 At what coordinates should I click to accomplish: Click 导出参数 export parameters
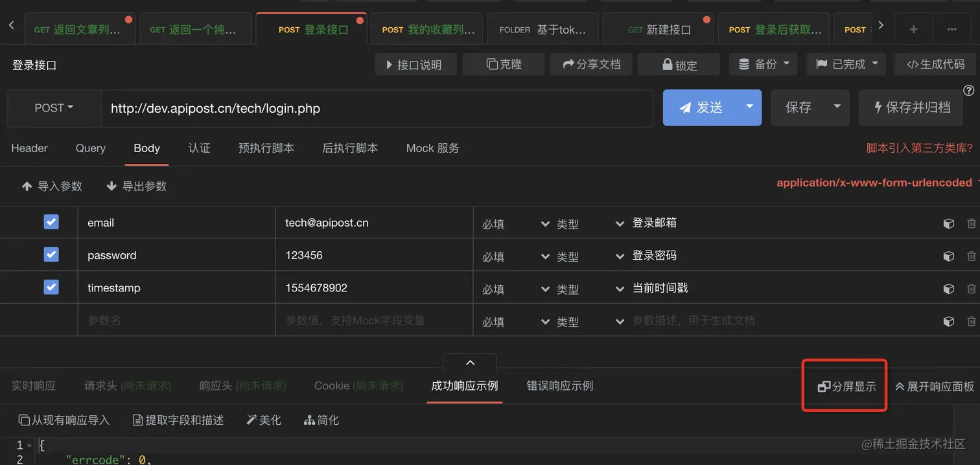click(x=137, y=186)
